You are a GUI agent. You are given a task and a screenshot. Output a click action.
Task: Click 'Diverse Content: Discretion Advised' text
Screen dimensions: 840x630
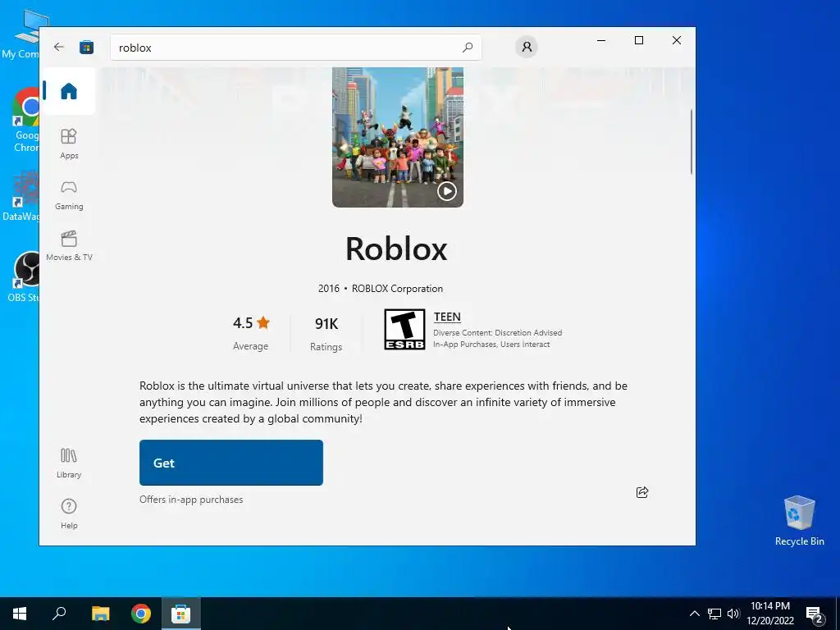[498, 333]
